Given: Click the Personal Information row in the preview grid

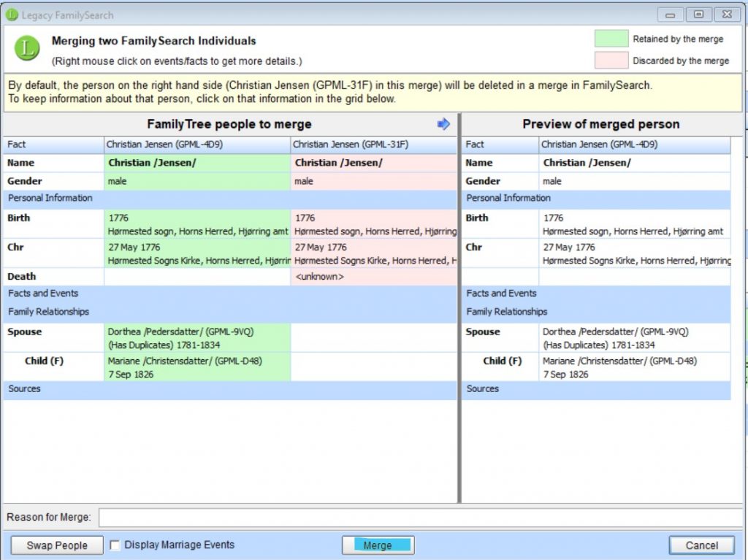Looking at the screenshot, I should pos(596,199).
